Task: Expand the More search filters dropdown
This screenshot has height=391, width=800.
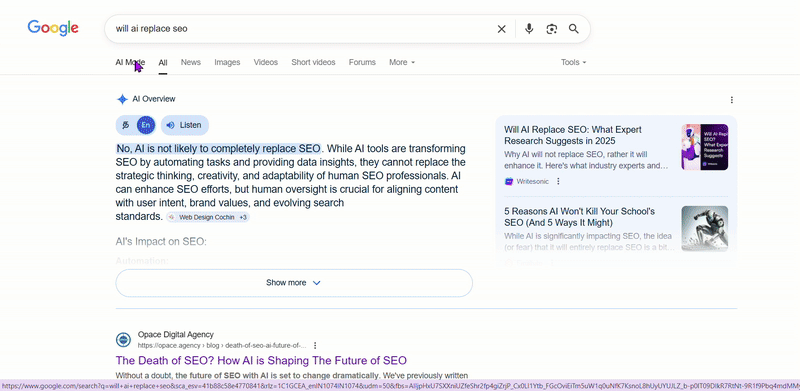Action: point(402,62)
